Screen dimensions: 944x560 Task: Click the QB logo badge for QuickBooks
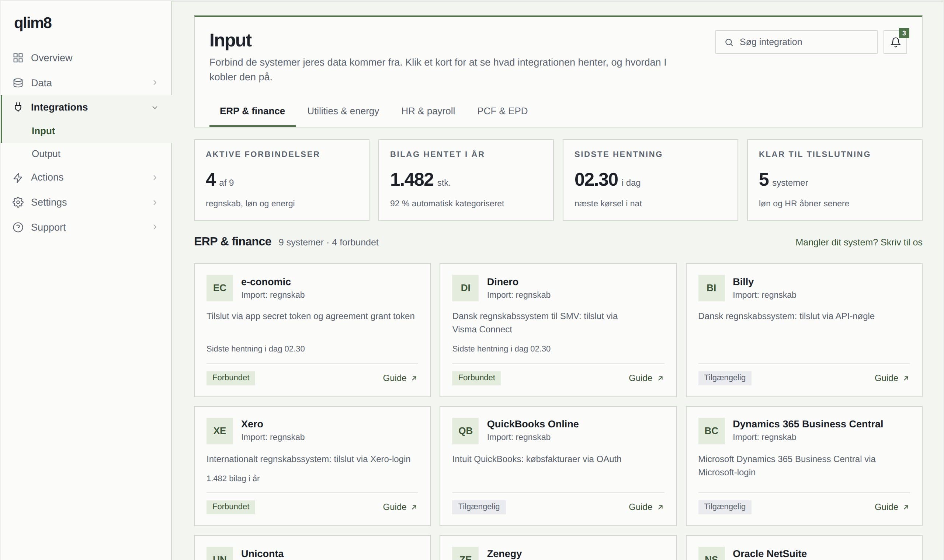pyautogui.click(x=465, y=431)
